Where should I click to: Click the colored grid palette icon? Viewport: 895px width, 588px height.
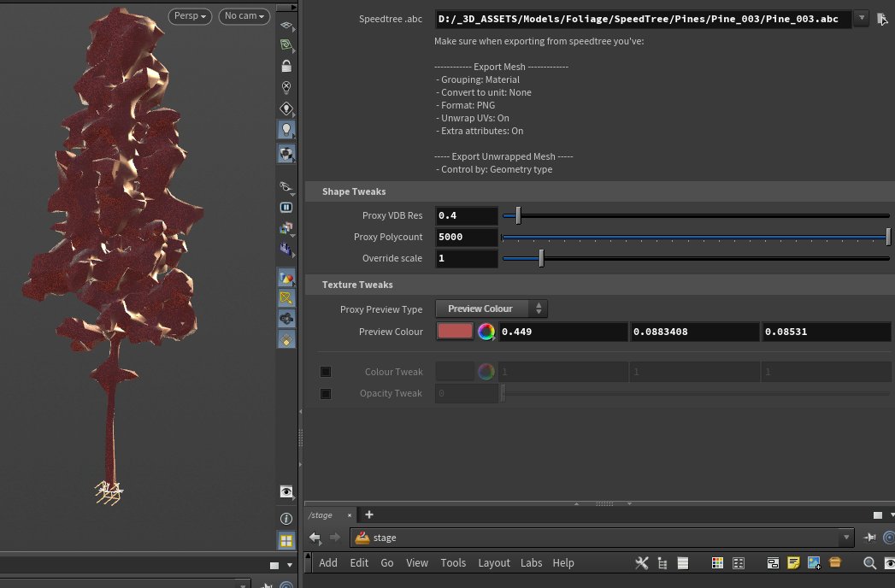(x=717, y=563)
